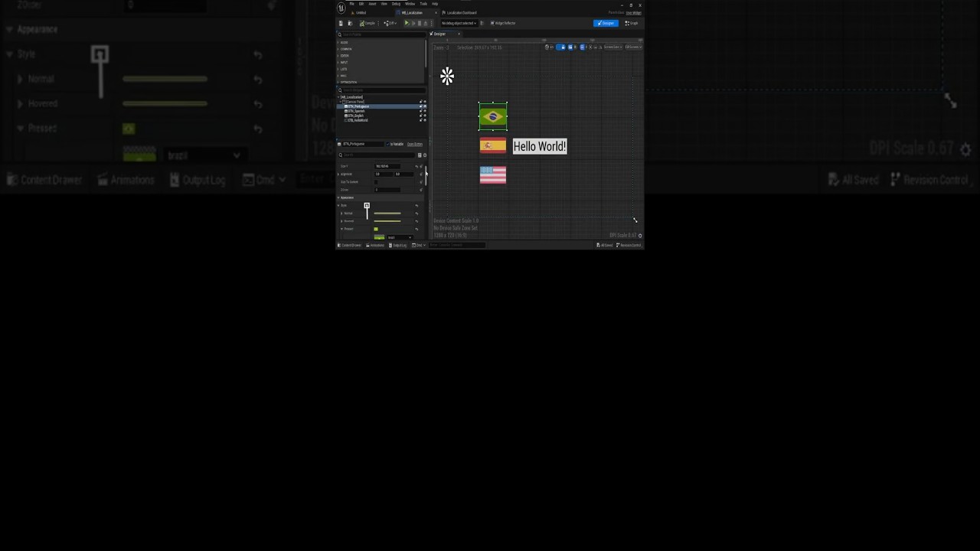Click the green Play button

pyautogui.click(x=407, y=23)
